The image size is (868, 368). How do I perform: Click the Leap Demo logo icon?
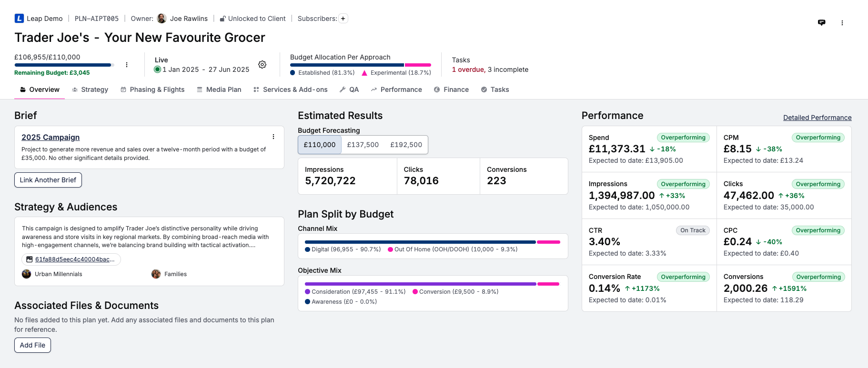pyautogui.click(x=19, y=19)
